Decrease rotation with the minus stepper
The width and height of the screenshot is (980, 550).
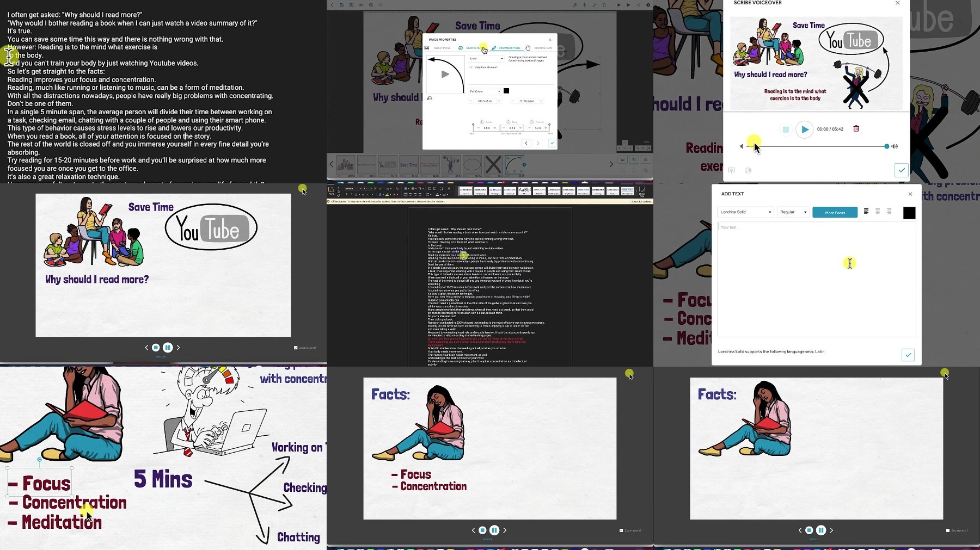513,101
